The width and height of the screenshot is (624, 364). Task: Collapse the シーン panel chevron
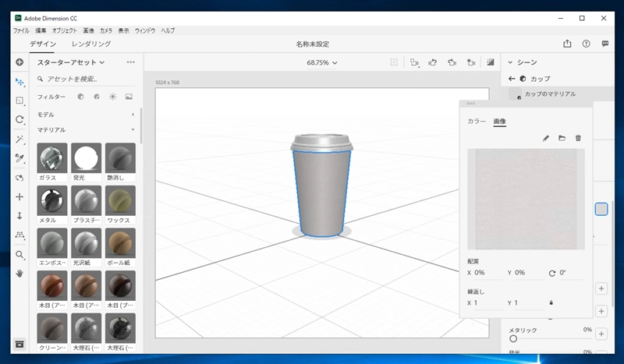[x=510, y=62]
